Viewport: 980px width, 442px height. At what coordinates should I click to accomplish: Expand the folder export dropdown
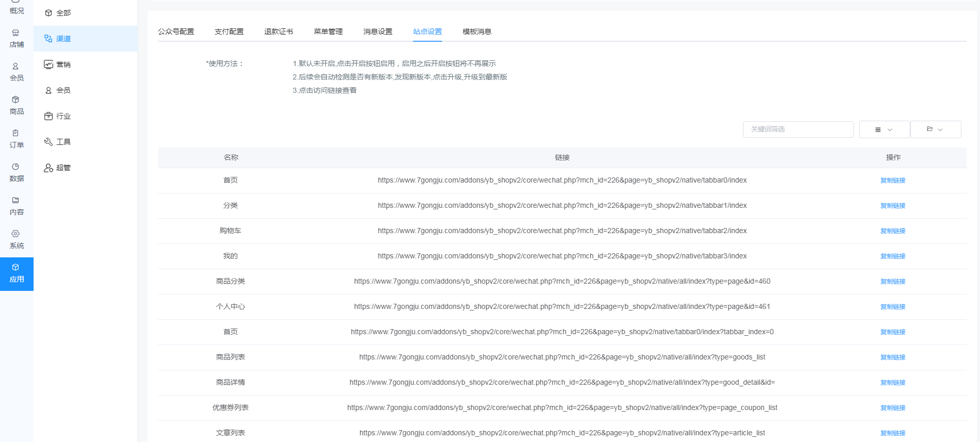click(935, 129)
